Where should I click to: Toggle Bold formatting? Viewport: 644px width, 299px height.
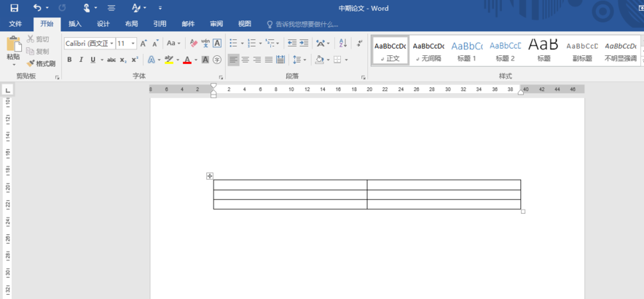point(70,60)
